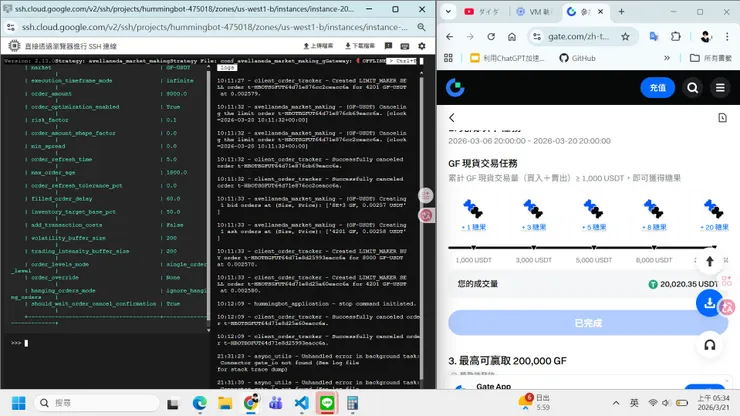The width and height of the screenshot is (740, 416).
Task: Open the GitHub bookmark
Action: [577, 58]
